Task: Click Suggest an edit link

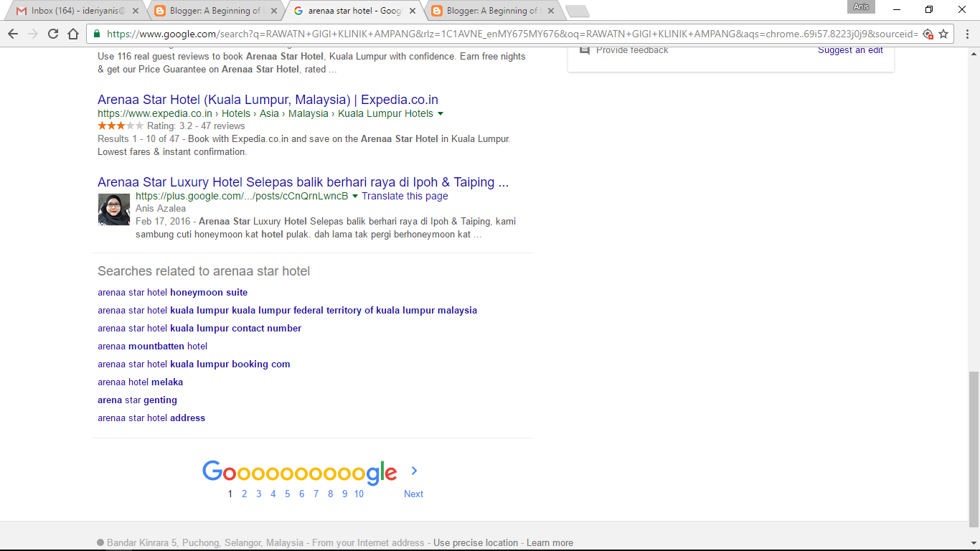Action: point(850,50)
